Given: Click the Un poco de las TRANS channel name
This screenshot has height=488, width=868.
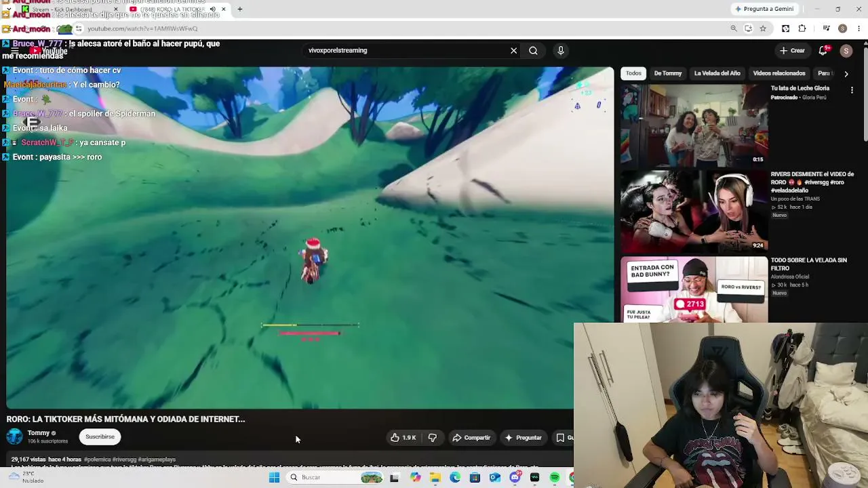Looking at the screenshot, I should tap(795, 199).
